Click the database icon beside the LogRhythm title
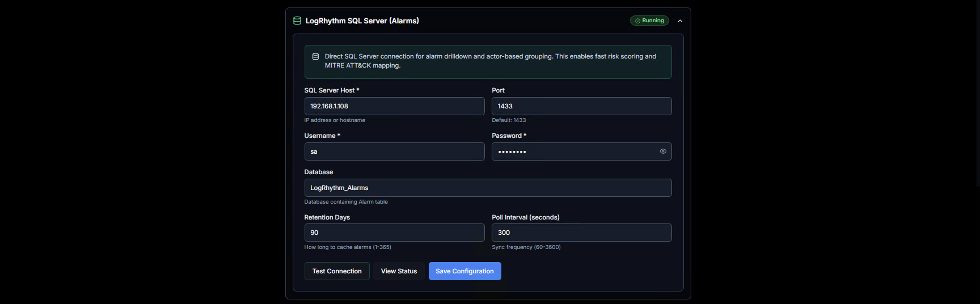 click(297, 21)
